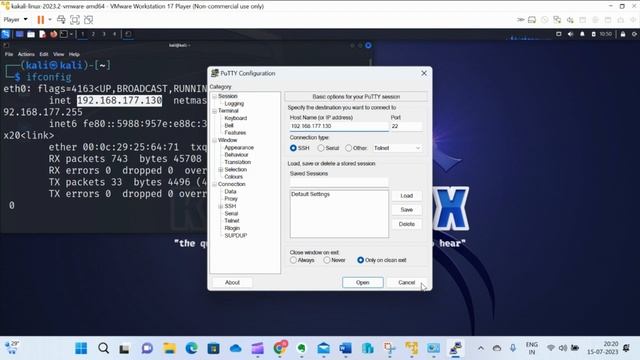Select Keyboard in category tree
The height and width of the screenshot is (360, 640).
point(236,118)
